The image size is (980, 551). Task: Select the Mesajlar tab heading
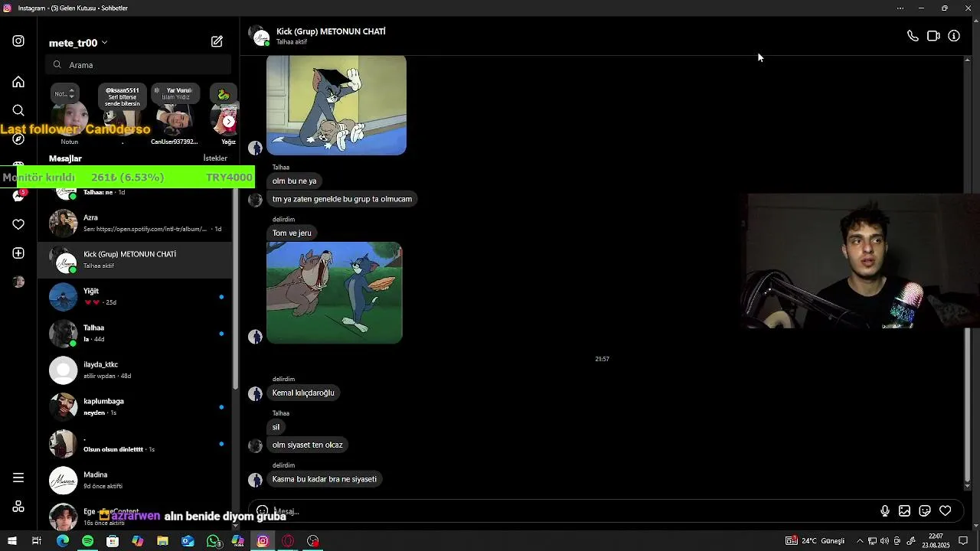pos(65,158)
